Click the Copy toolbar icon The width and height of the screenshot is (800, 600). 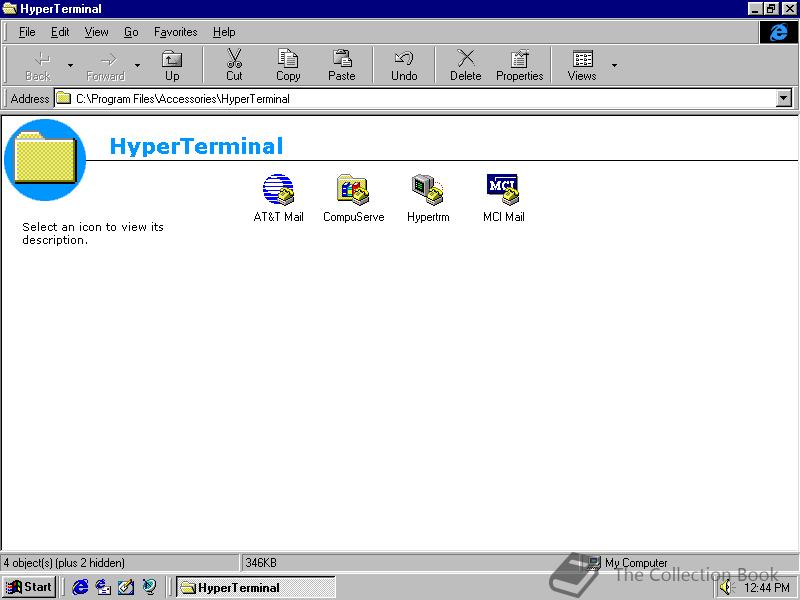(288, 58)
